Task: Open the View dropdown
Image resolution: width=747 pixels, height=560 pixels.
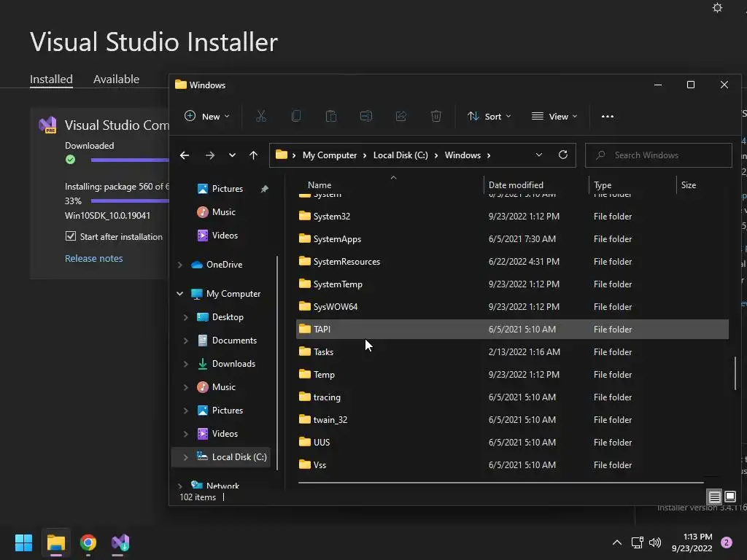Action: (554, 116)
